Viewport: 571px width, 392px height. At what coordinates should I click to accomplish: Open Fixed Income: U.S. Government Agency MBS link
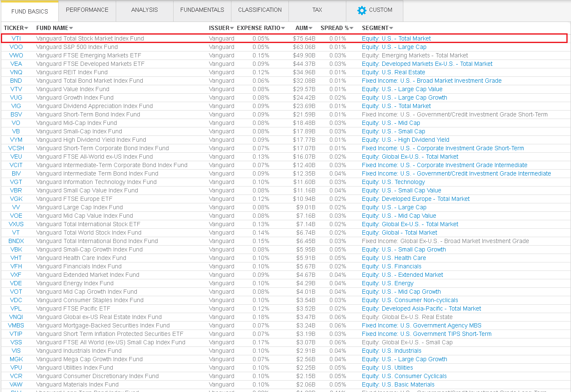coord(421,325)
